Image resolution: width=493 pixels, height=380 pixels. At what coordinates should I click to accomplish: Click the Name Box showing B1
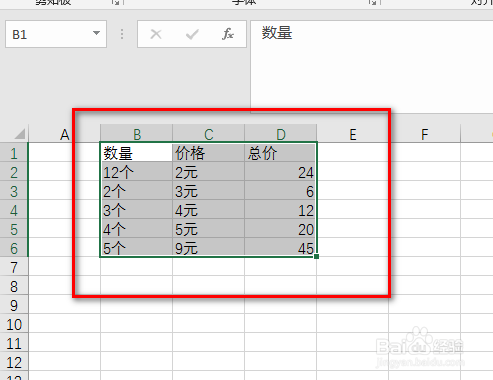pyautogui.click(x=56, y=34)
